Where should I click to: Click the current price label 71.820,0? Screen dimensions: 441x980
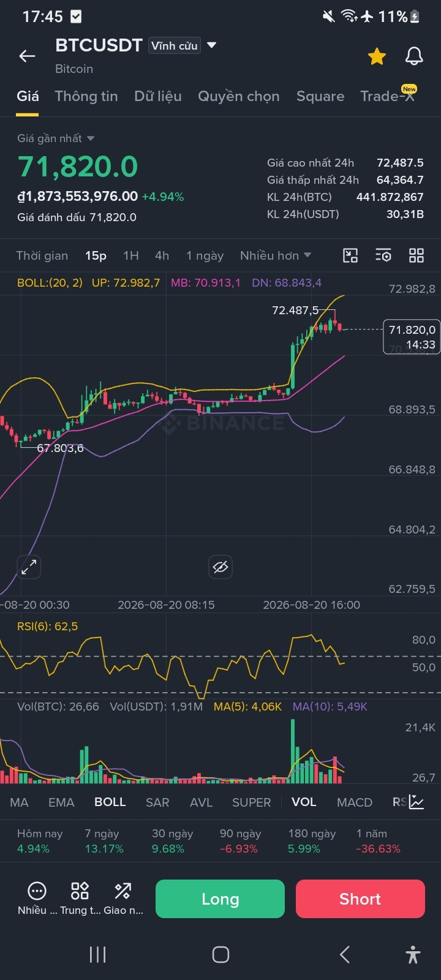(412, 337)
